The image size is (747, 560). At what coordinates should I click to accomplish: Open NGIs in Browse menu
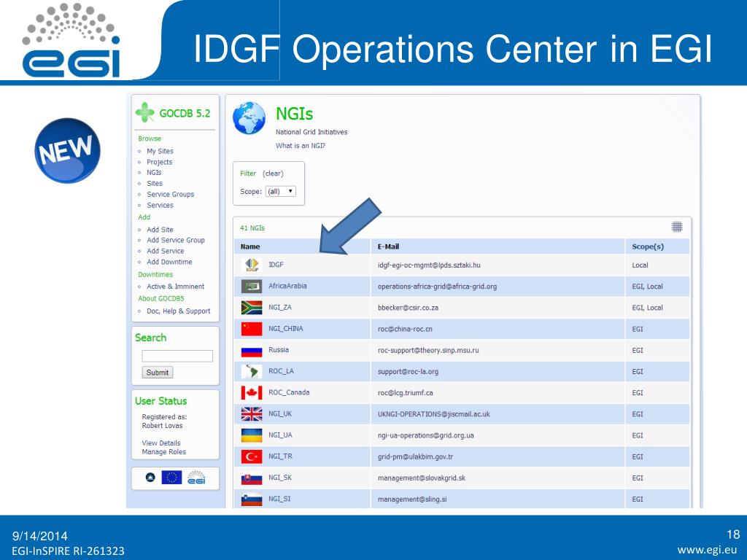point(154,172)
